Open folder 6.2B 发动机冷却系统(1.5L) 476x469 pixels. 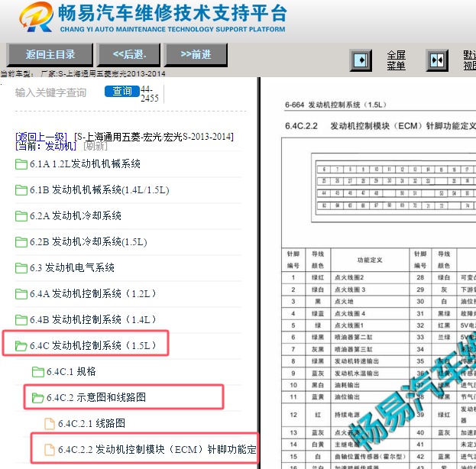(89, 242)
